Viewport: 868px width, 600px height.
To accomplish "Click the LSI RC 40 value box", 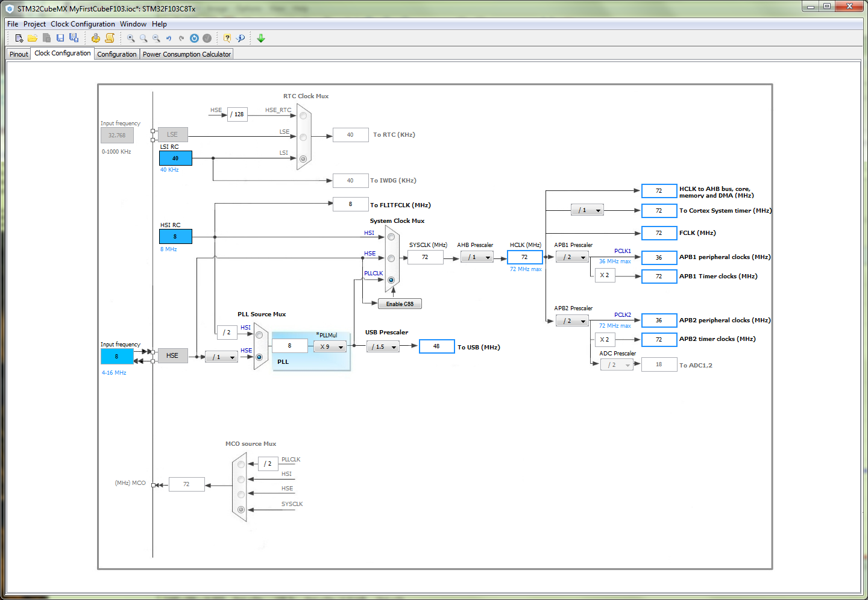I will 175,158.
